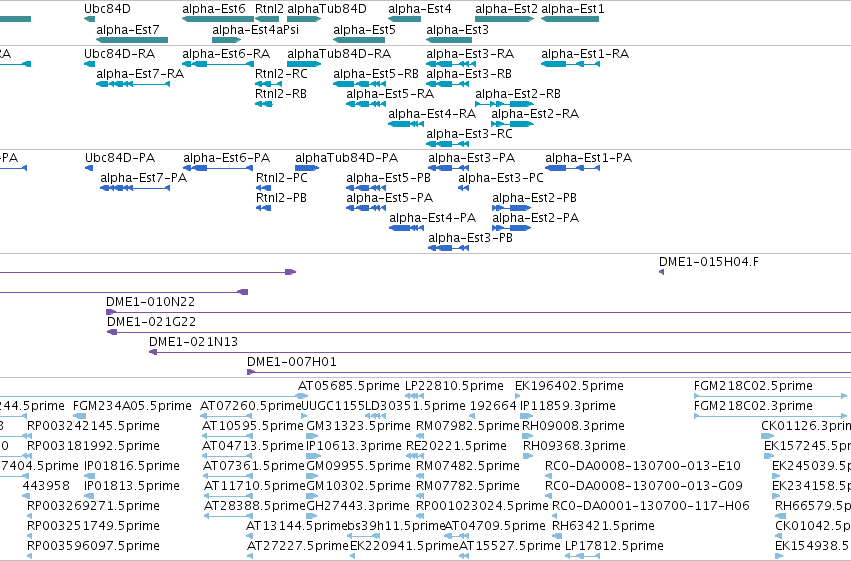Open the alpha-Est1-RA transcript label

click(x=585, y=54)
